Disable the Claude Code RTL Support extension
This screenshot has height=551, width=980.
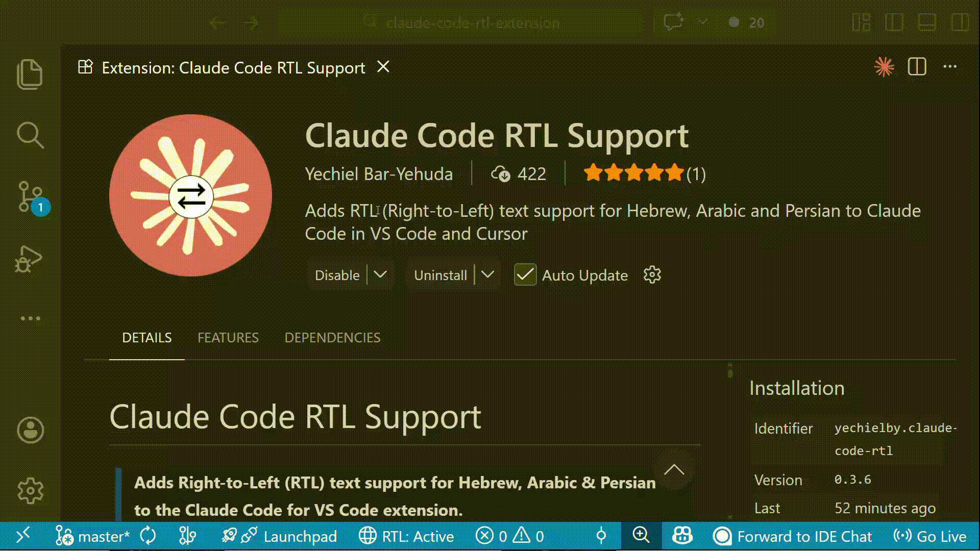337,275
